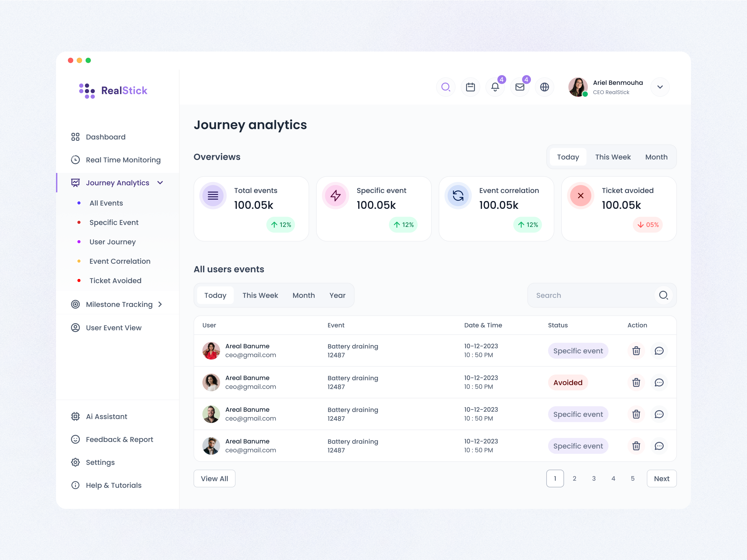
Task: Enable the Year filter for user events
Action: [337, 295]
